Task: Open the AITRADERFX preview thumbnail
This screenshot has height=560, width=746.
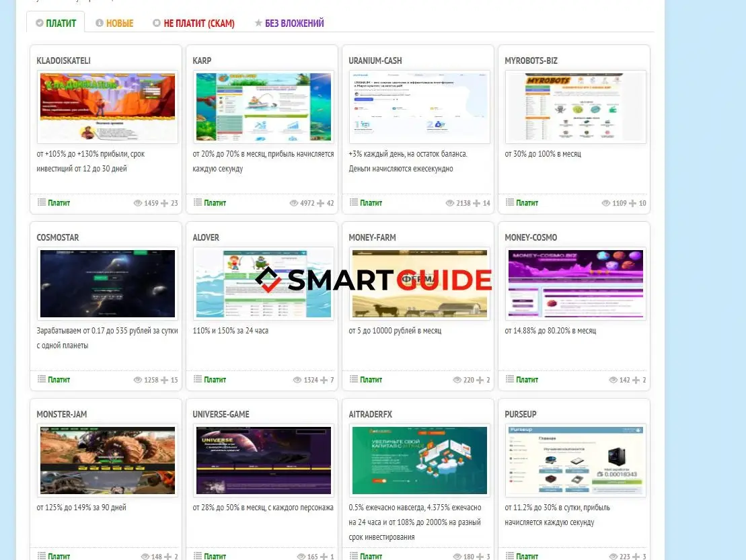Action: 419,461
